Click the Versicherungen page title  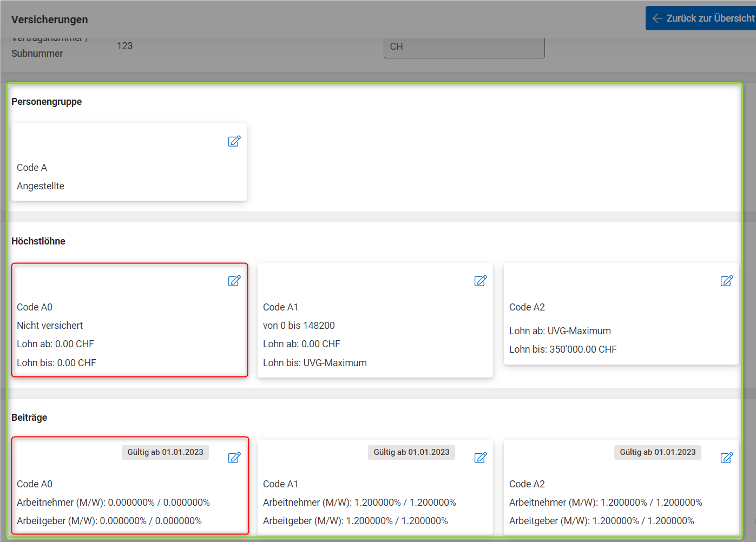tap(50, 19)
